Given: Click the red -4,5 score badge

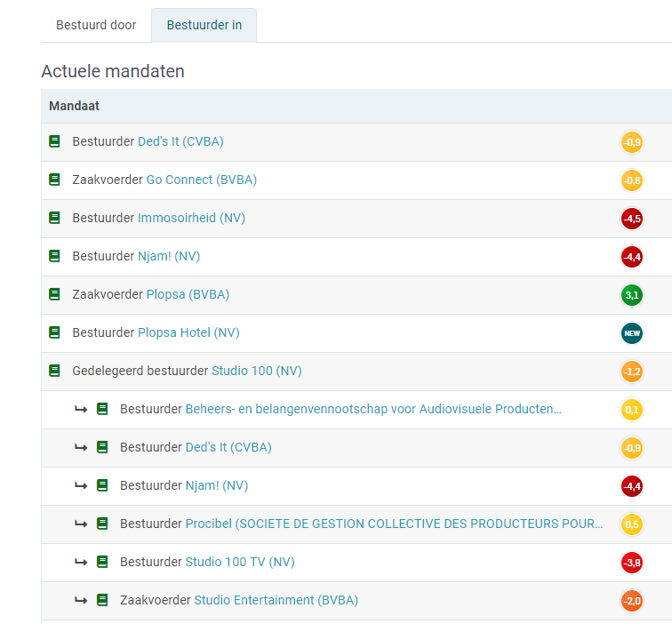Looking at the screenshot, I should tap(631, 219).
